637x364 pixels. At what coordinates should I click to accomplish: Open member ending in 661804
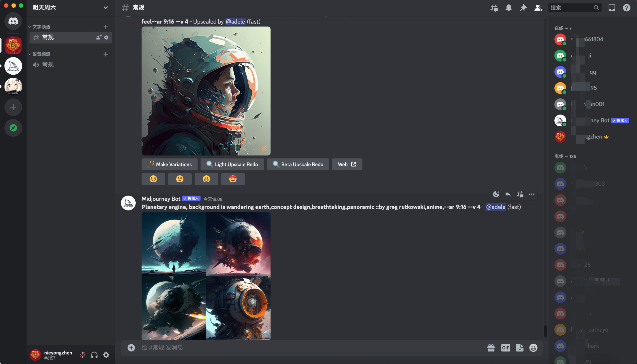point(592,40)
